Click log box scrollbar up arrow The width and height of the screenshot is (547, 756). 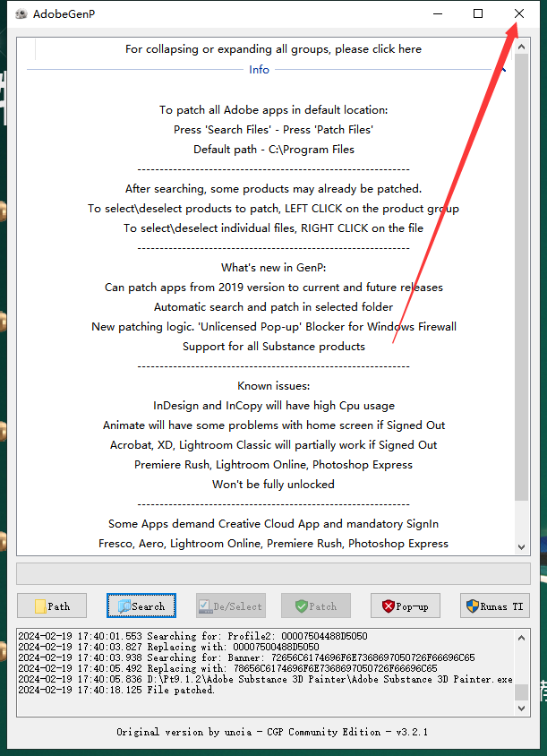pyautogui.click(x=521, y=638)
